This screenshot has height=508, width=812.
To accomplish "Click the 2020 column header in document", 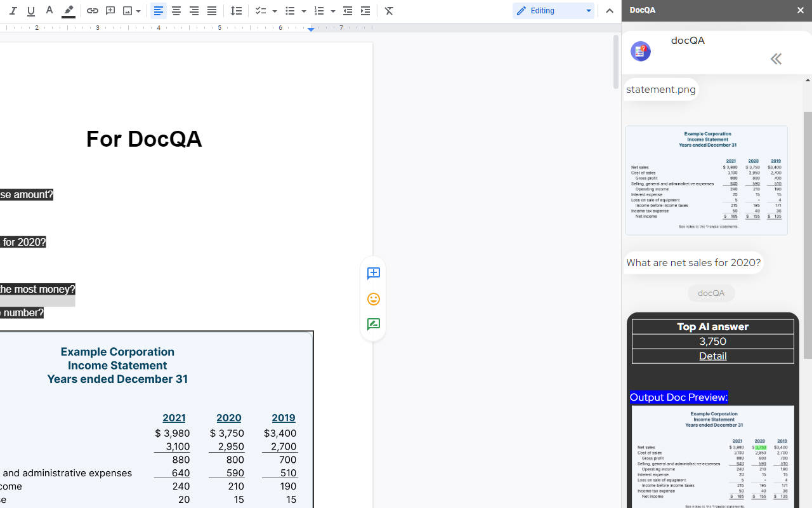I will (x=228, y=418).
